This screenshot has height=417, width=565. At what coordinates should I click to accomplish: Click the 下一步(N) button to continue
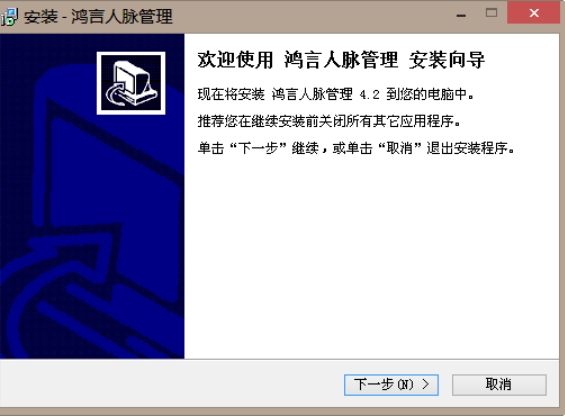click(x=391, y=385)
